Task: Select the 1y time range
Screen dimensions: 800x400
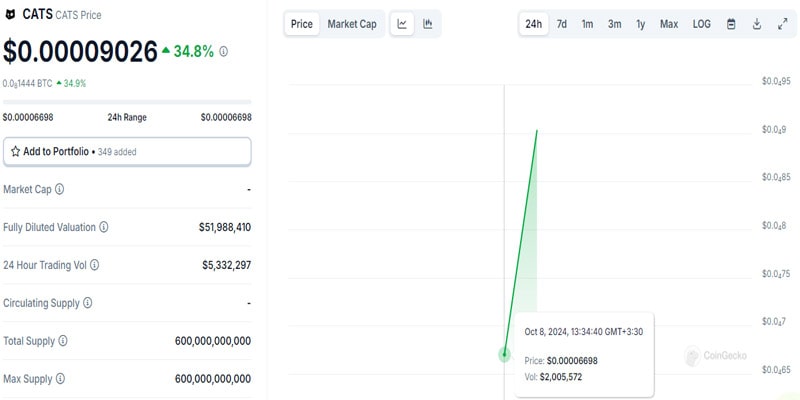Action: point(641,24)
